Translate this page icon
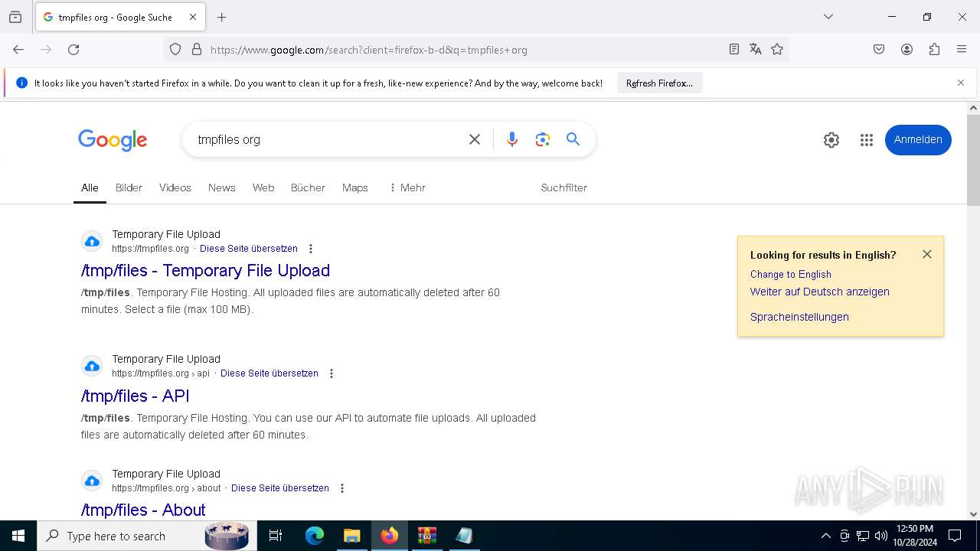The width and height of the screenshot is (980, 551). click(756, 50)
